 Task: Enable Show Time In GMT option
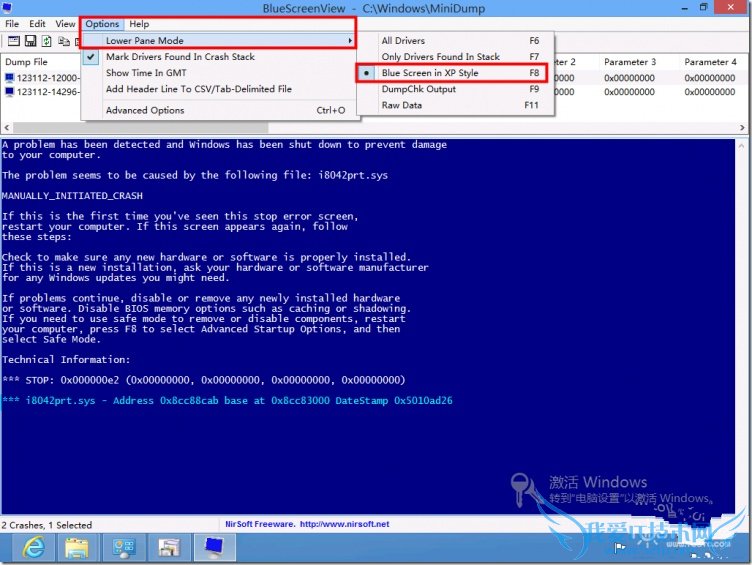click(146, 73)
